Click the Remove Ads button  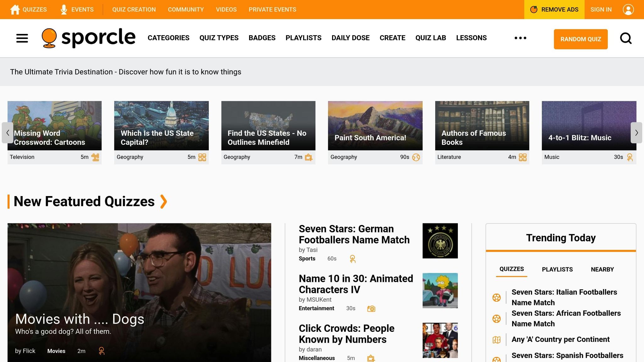pos(554,9)
